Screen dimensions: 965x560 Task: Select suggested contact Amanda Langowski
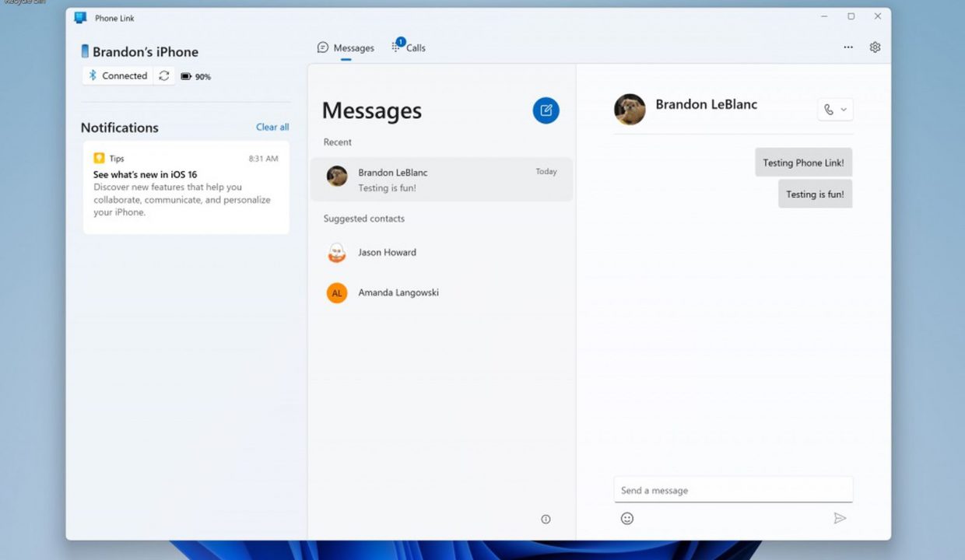[441, 292]
